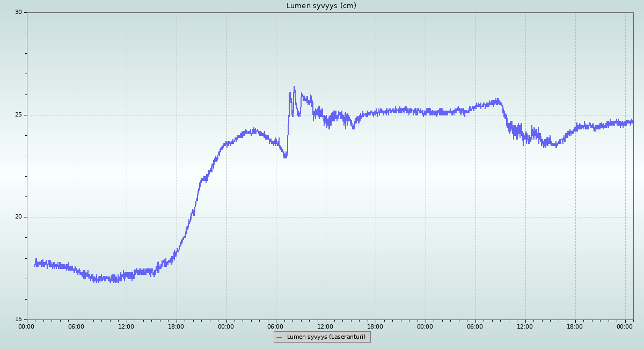
Task: Click the chart title Lumen syvyys (cm)
Action: pos(321,6)
